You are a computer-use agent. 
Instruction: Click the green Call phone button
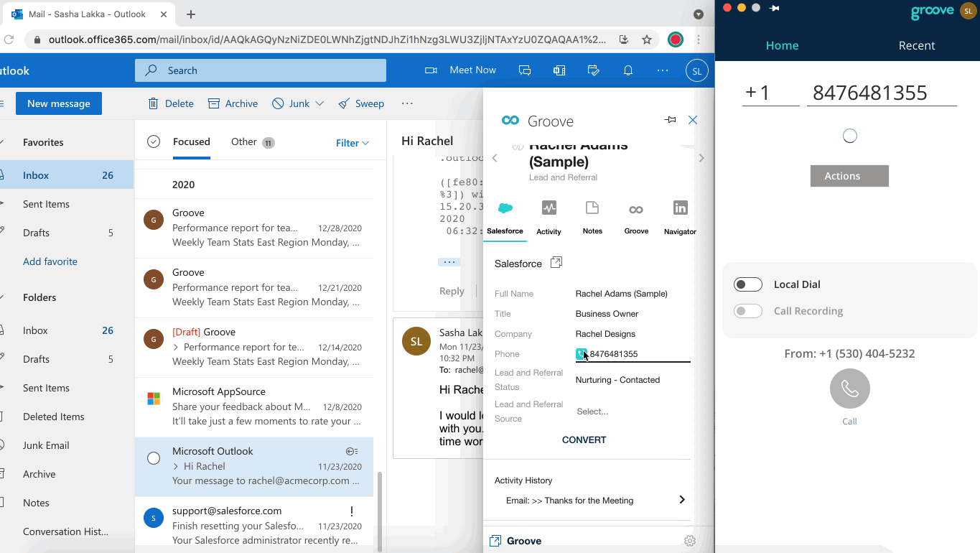tap(849, 389)
